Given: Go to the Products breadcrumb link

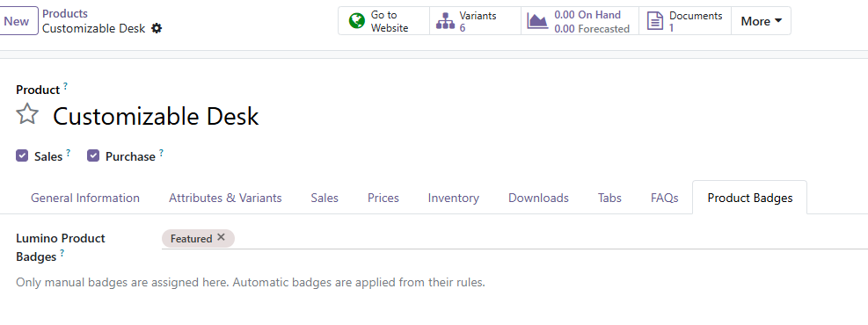Looking at the screenshot, I should [65, 14].
